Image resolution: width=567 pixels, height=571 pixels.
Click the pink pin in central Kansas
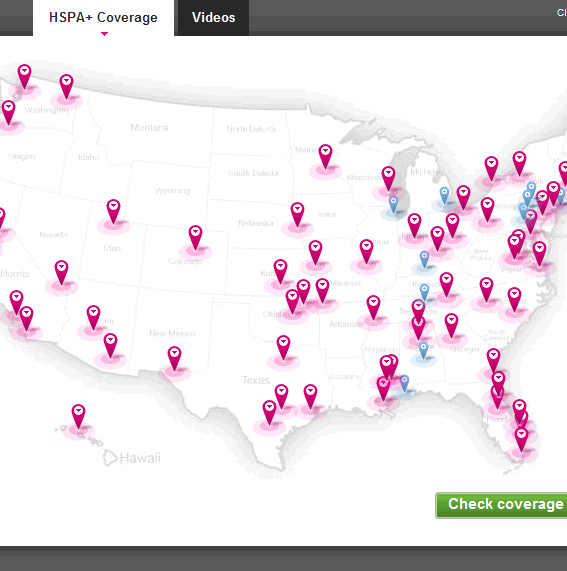(280, 272)
